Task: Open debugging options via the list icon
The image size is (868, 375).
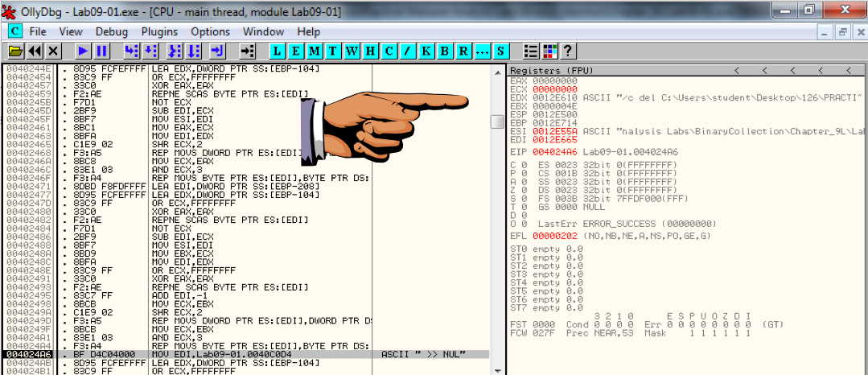Action: coord(532,52)
